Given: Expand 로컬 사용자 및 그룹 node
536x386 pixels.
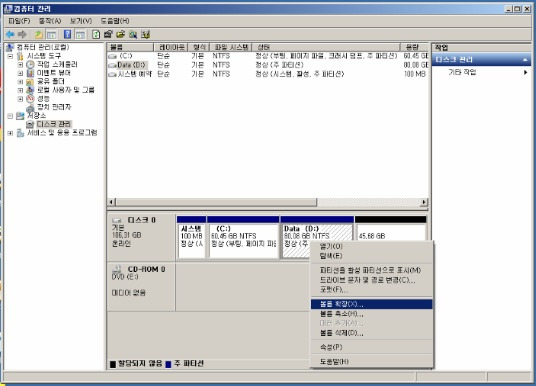Looking at the screenshot, I should pos(20,90).
